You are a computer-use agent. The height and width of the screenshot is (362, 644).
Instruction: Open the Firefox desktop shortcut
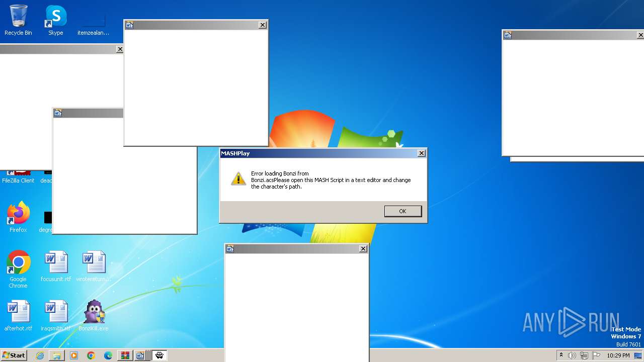coord(18,217)
